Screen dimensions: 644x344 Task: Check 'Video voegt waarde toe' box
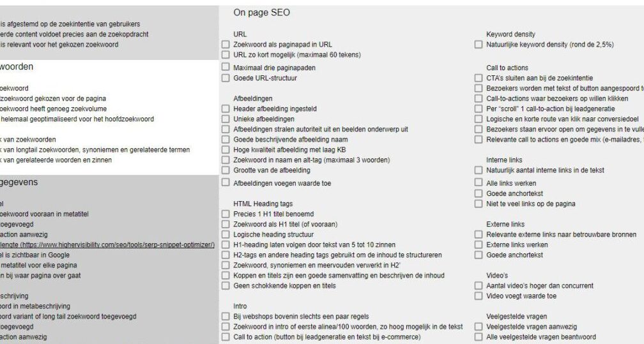tap(479, 296)
